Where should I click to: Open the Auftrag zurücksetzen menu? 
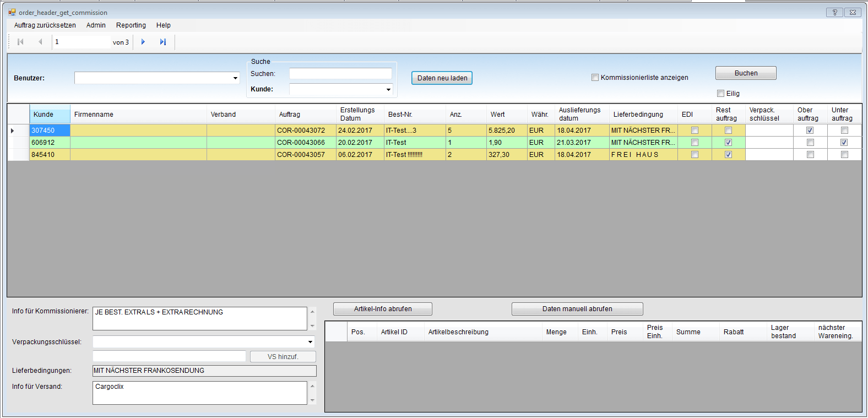click(x=45, y=25)
